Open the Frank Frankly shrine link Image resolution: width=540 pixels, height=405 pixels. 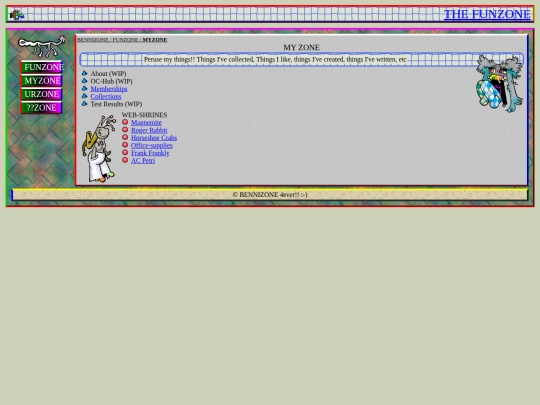[x=150, y=153]
